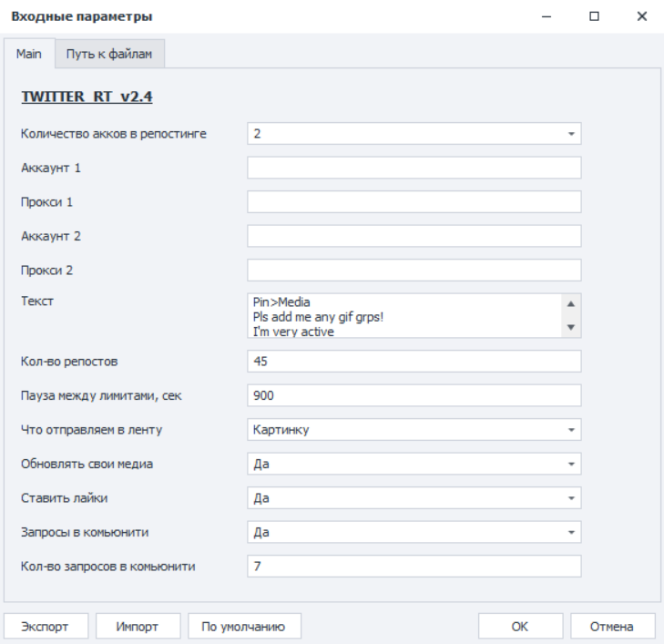664x644 pixels.
Task: Confirm with the OK button
Action: (x=520, y=626)
